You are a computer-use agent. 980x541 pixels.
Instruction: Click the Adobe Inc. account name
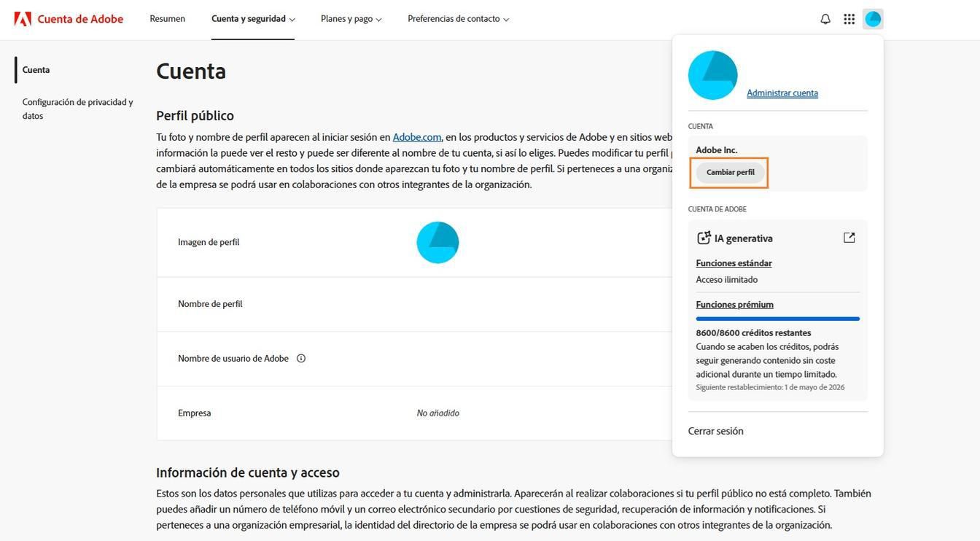(x=716, y=150)
